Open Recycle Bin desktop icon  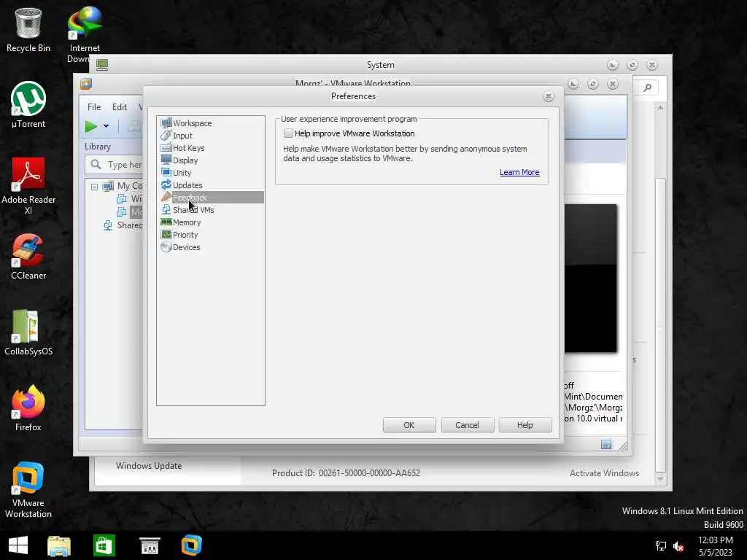point(28,29)
